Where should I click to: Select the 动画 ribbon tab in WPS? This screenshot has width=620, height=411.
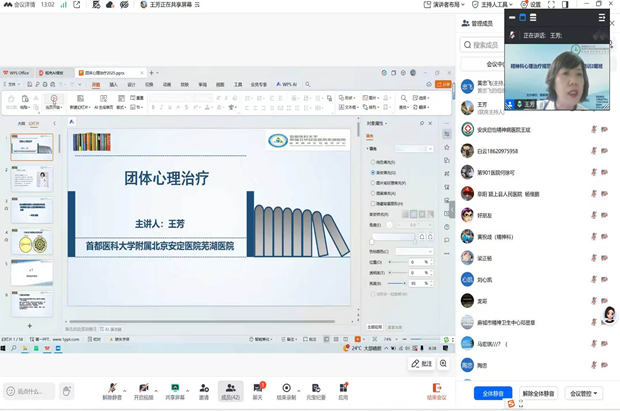[167, 85]
